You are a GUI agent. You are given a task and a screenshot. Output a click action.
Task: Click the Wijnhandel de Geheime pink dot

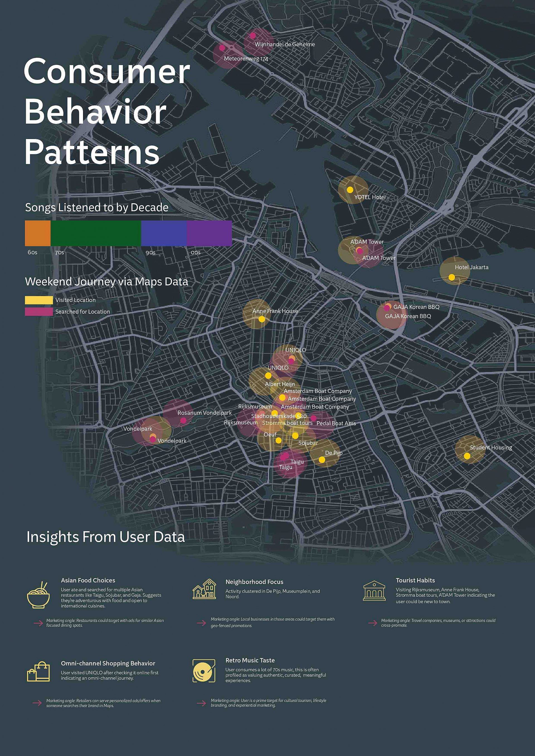pos(253,36)
